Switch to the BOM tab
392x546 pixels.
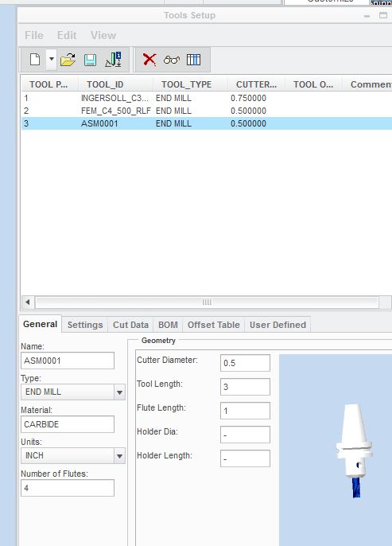[x=168, y=325]
